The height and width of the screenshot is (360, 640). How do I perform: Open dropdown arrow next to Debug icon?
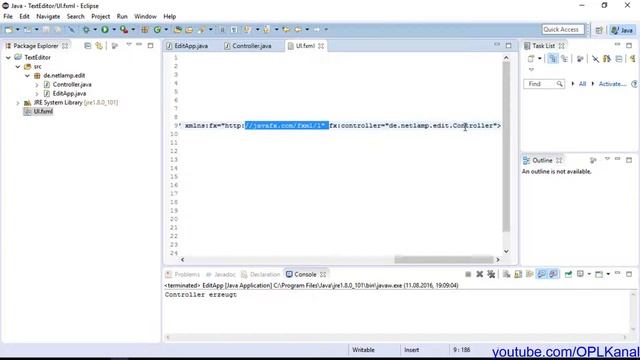coord(95,29)
